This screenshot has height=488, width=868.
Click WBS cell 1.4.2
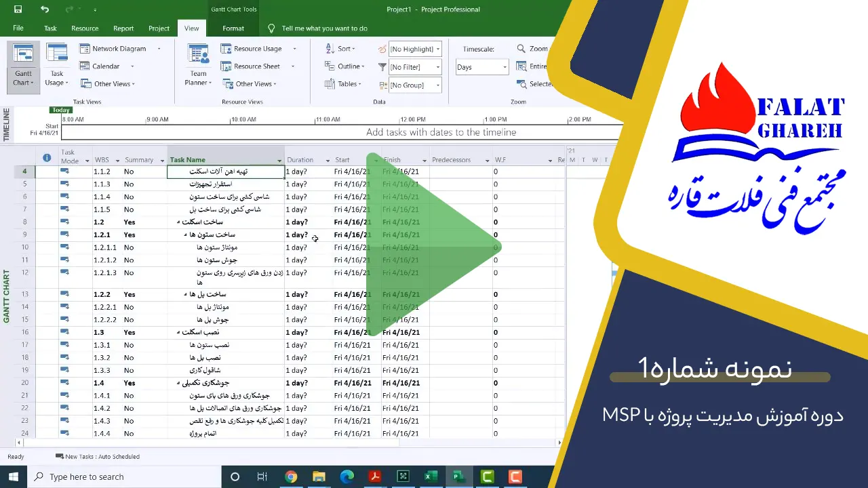tap(106, 409)
